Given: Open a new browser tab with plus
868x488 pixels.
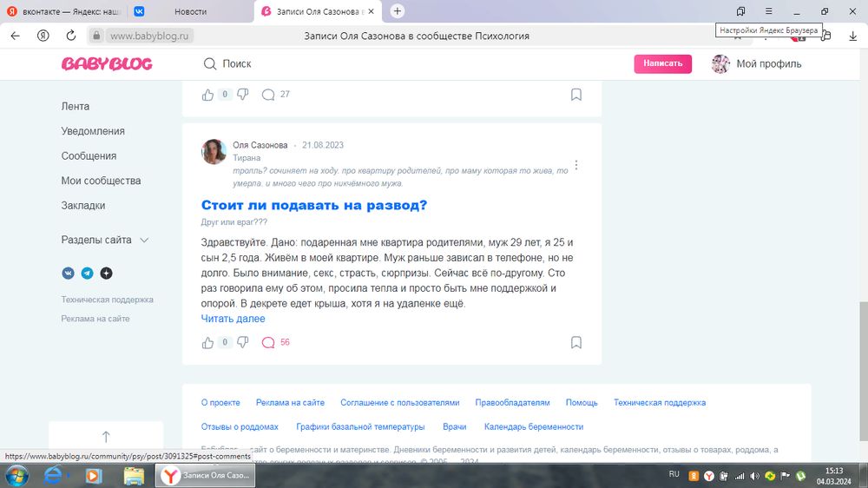Looking at the screenshot, I should click(x=397, y=11).
